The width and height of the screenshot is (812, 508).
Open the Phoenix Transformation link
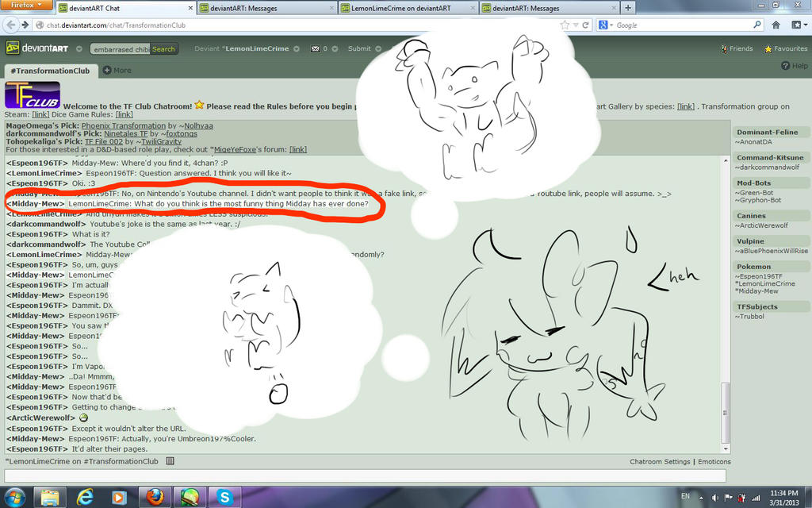[x=123, y=125]
